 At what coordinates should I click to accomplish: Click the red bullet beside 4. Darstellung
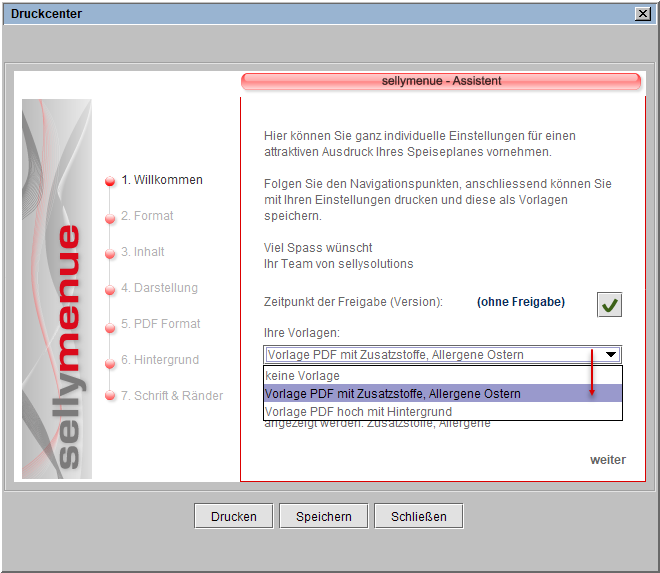[110, 289]
